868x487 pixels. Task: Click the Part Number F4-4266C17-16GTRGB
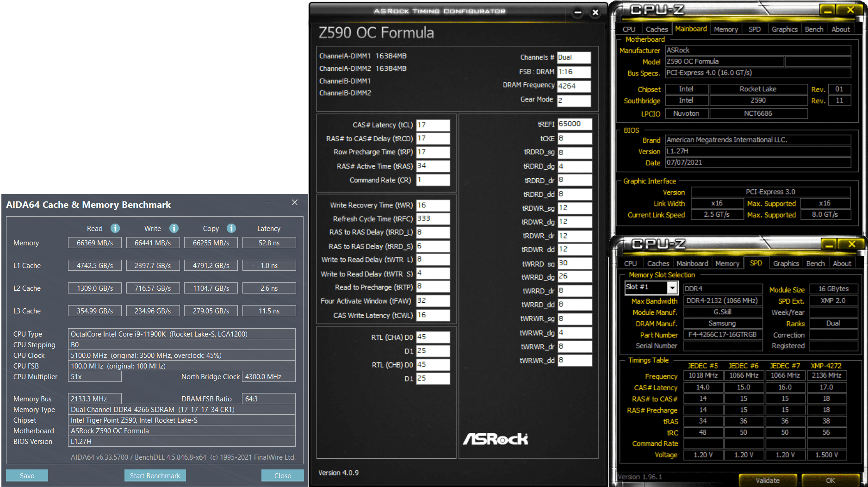pos(723,334)
